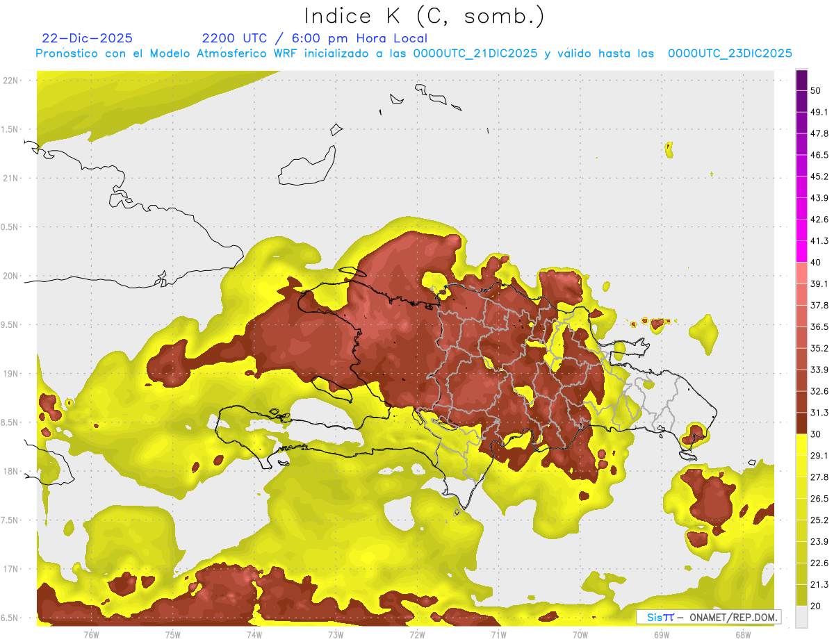Click the color bar label '42.6'
The height and width of the screenshot is (644, 834).
[819, 220]
